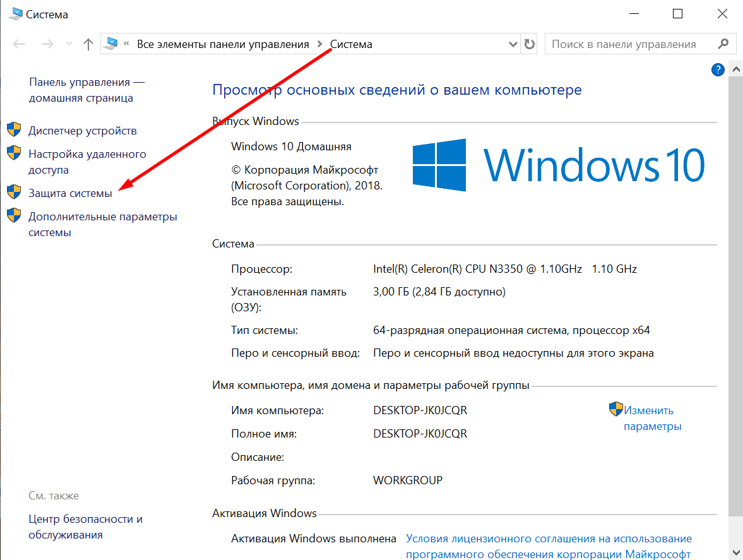The image size is (743, 560).
Task: Select the text Windows 10 Домашняя
Action: [291, 146]
